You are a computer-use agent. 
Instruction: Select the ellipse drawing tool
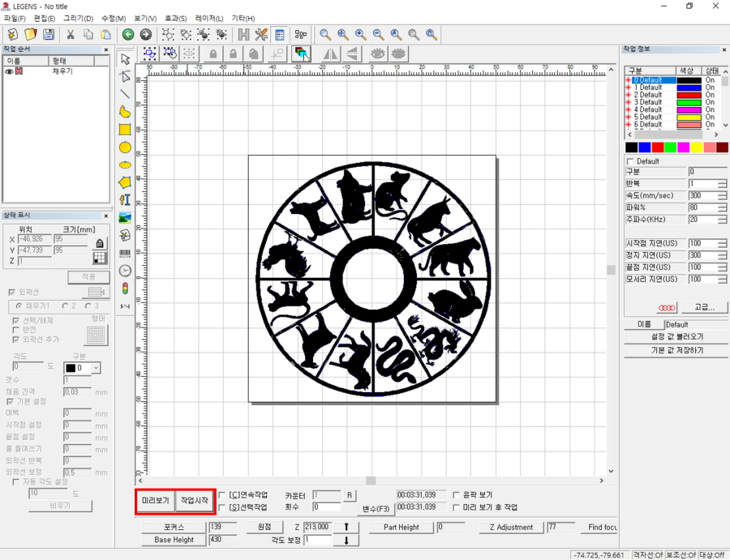pyautogui.click(x=125, y=165)
